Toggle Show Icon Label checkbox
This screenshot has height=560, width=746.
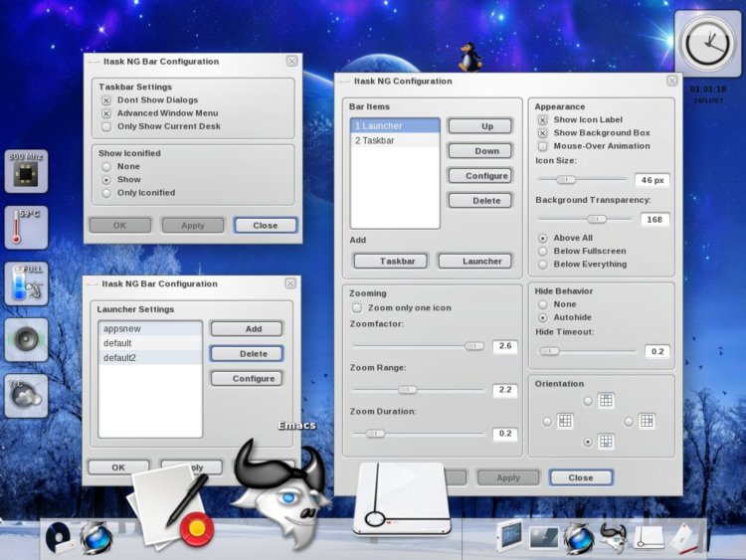click(x=542, y=120)
